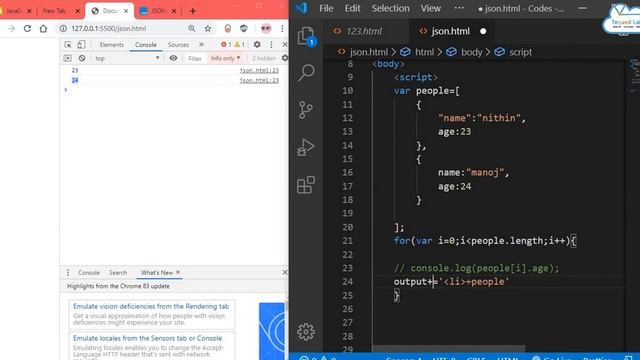Screen dimensions: 640x360
Task: Open Search tab in DevTools drawer
Action: (x=118, y=272)
